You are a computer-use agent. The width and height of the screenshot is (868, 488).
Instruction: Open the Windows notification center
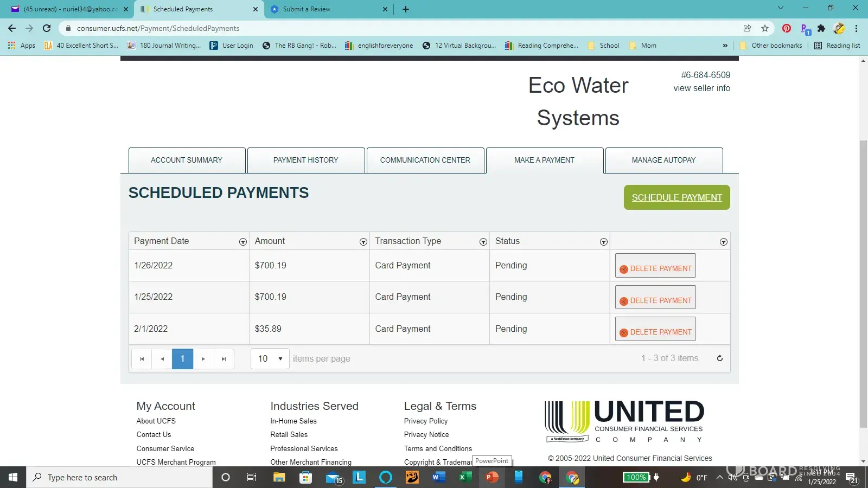coord(852,478)
